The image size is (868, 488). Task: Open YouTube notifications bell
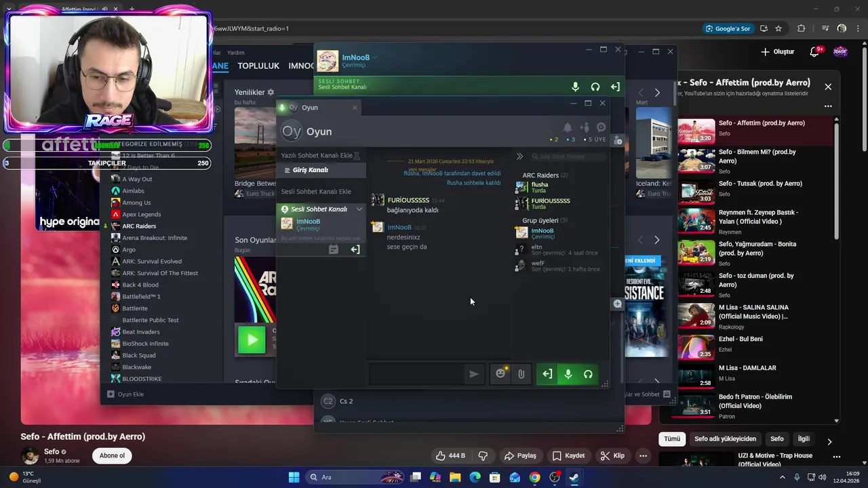click(x=815, y=52)
